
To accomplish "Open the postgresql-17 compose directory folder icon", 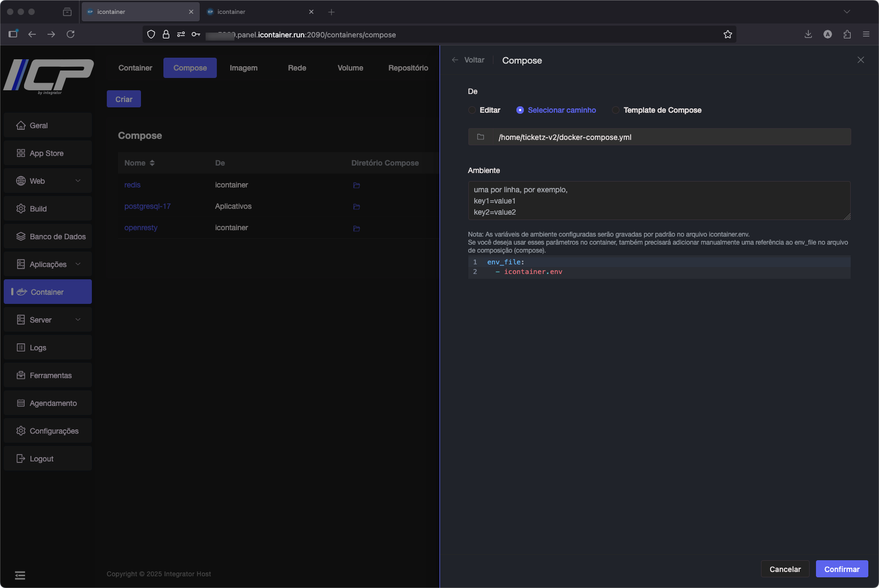I will coord(356,207).
